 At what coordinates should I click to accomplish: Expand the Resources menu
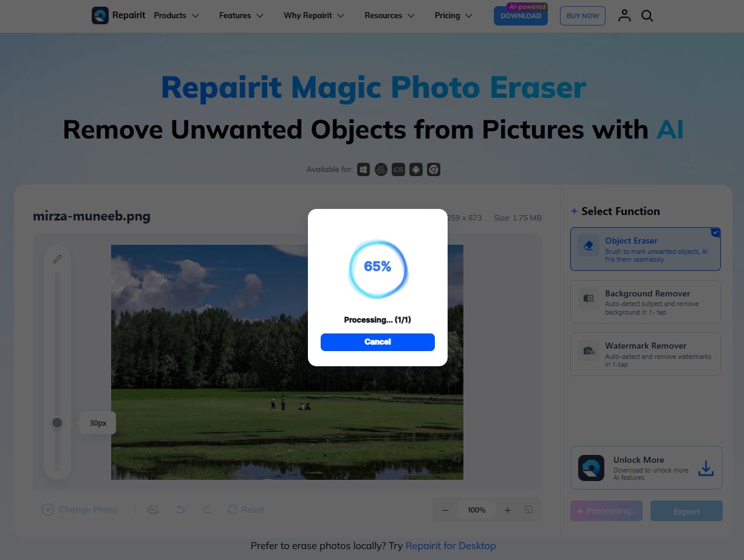390,16
